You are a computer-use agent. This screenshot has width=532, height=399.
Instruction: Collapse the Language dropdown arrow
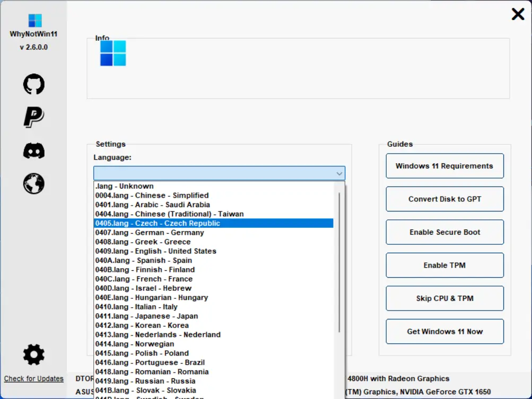tap(339, 174)
